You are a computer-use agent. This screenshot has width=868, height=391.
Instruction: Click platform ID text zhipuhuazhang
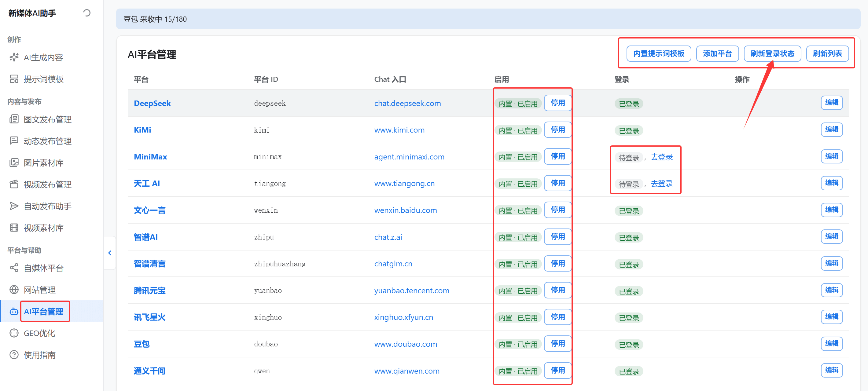pos(280,264)
